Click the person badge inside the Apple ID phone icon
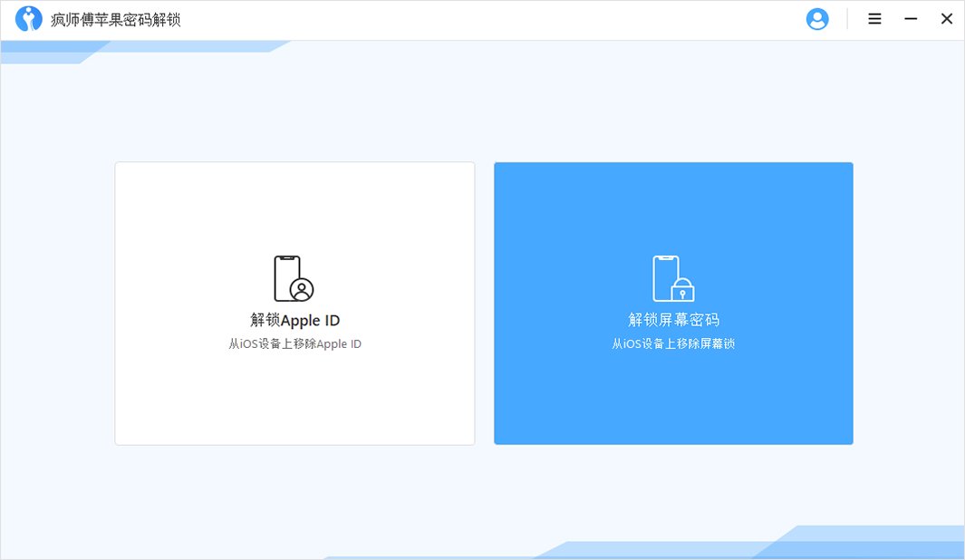Image resolution: width=965 pixels, height=560 pixels. click(304, 287)
